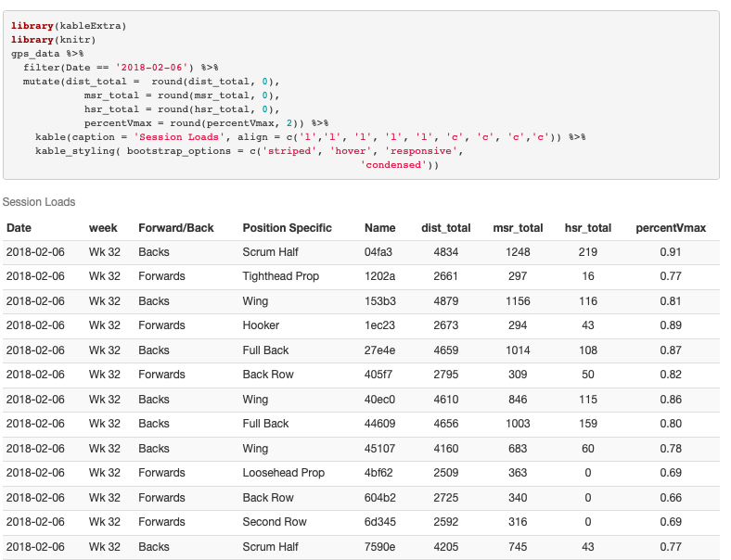Viewport: 731px width, 560px height.
Task: Click dist_total value 4879
Action: pyautogui.click(x=445, y=301)
